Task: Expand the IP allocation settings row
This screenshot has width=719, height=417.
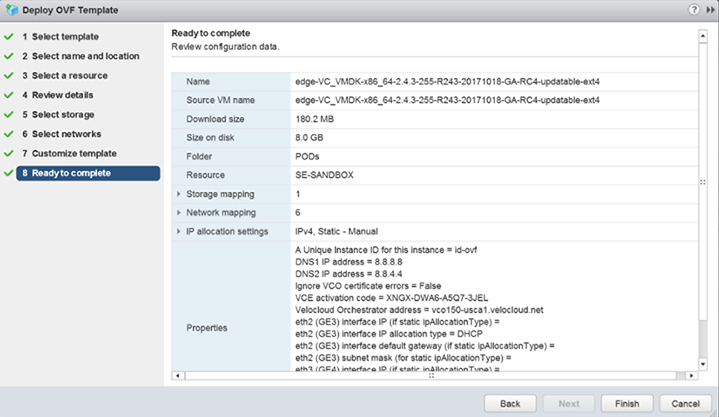Action: [179, 232]
